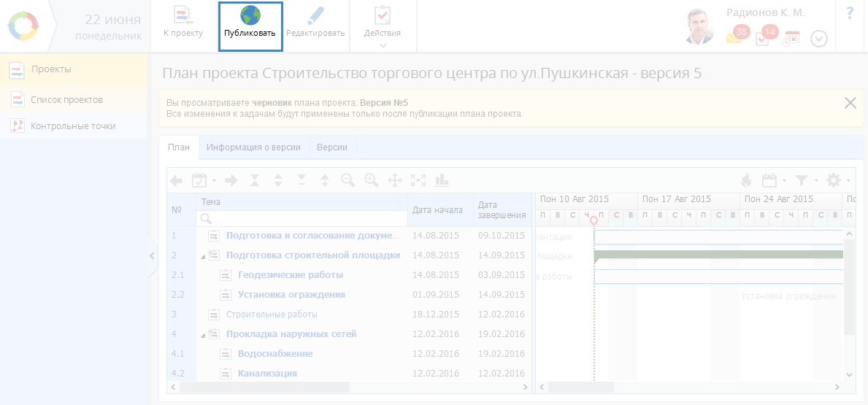This screenshot has height=405, width=868.
Task: Click the help question mark
Action: (x=850, y=13)
